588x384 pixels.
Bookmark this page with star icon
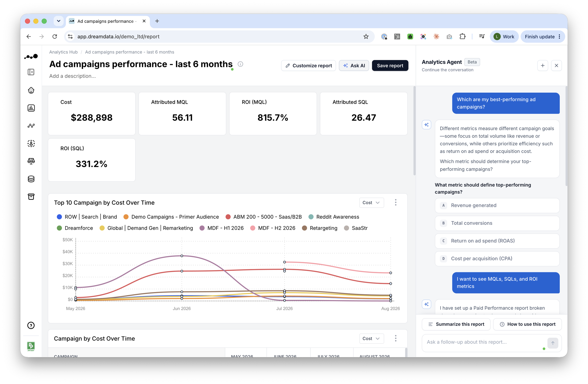coord(366,36)
